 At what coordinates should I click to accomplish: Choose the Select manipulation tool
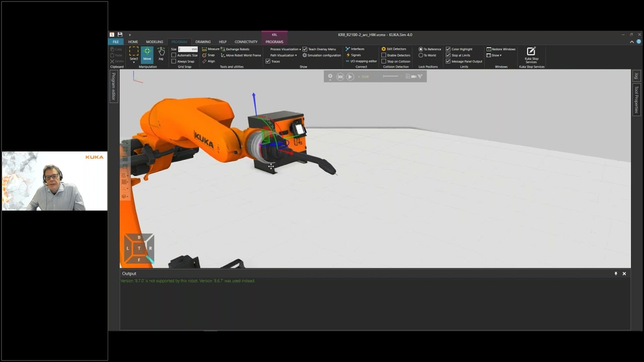point(134,53)
